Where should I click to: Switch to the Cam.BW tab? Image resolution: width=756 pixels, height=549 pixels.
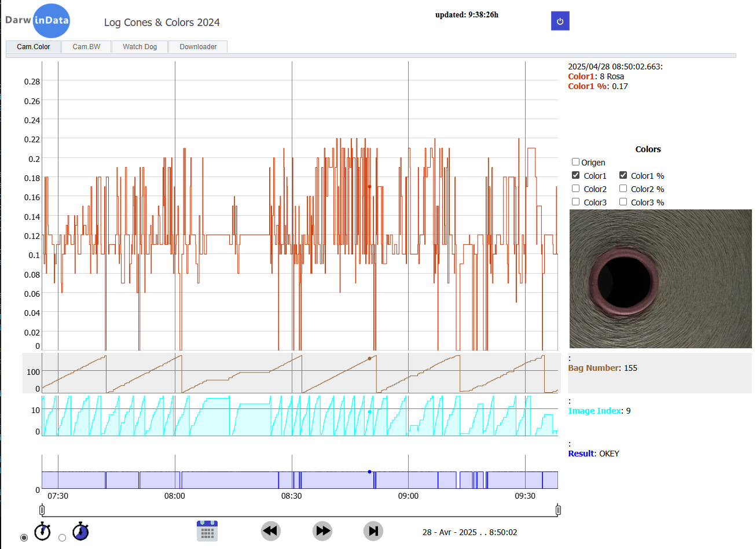coord(86,47)
